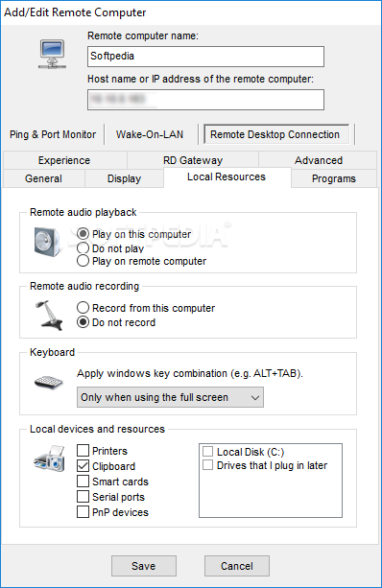Click the printer and camera devices icon
Screen dimensions: 382x588
(x=50, y=459)
